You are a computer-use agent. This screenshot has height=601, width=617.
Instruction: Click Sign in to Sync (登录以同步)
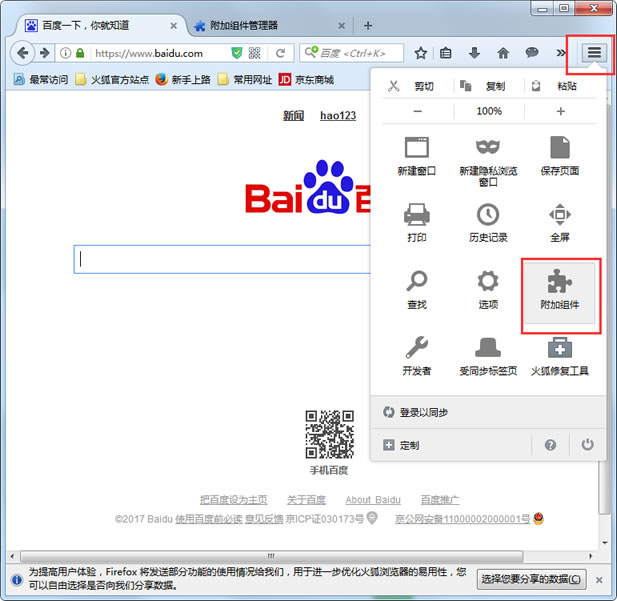(416, 412)
